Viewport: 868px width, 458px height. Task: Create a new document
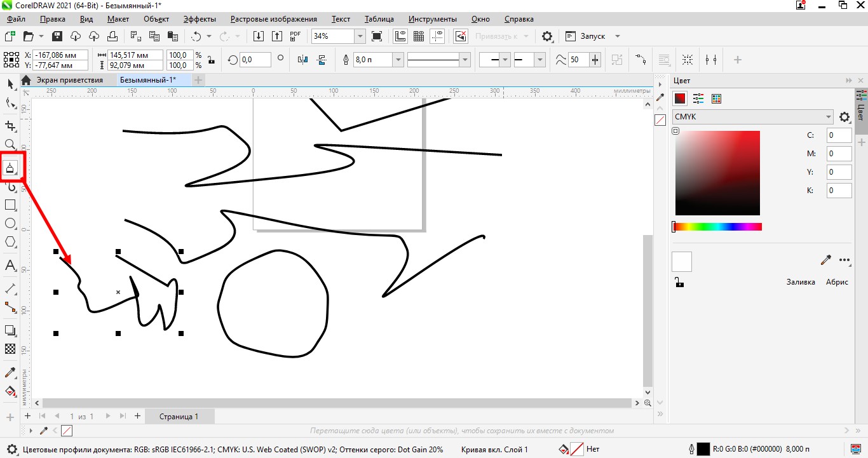click(10, 36)
